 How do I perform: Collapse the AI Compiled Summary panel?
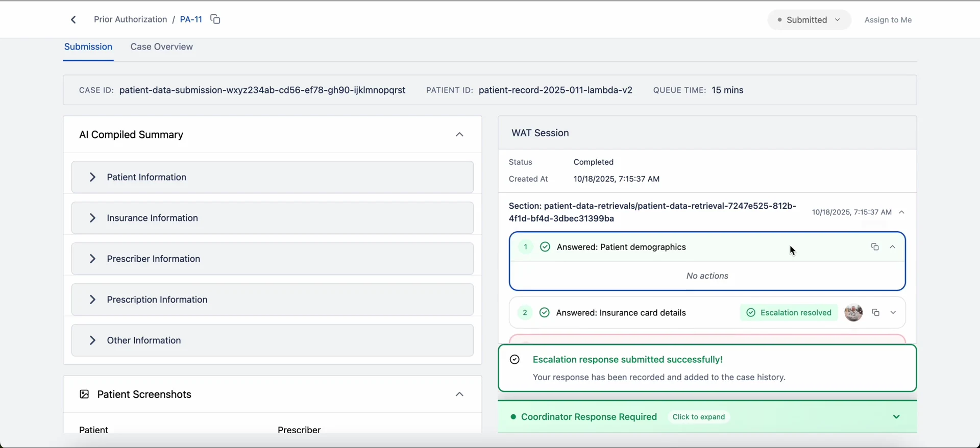pos(459,135)
